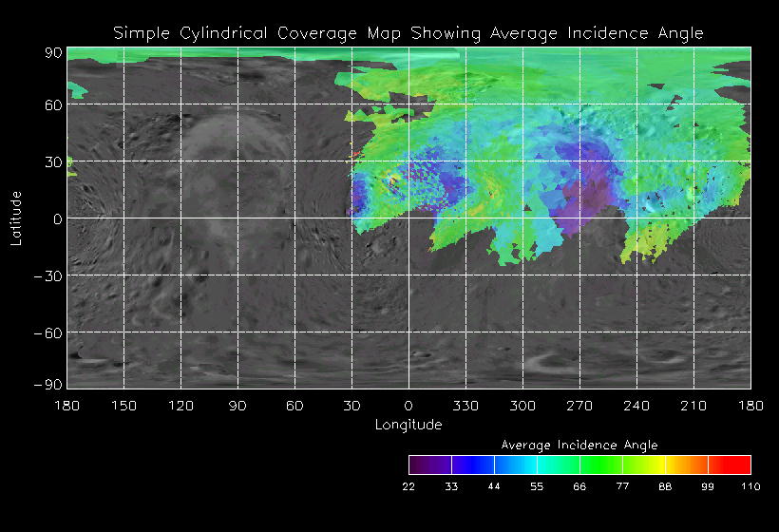Click the latitude tick label '-90'
This screenshot has height=532, width=779.
point(48,385)
